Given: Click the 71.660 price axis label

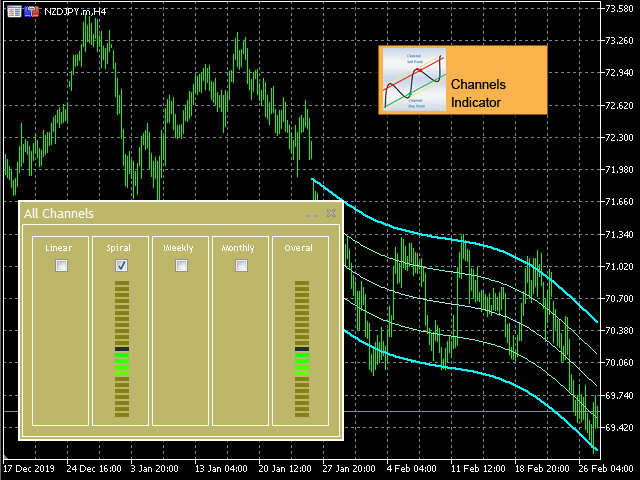Looking at the screenshot, I should click(x=619, y=202).
